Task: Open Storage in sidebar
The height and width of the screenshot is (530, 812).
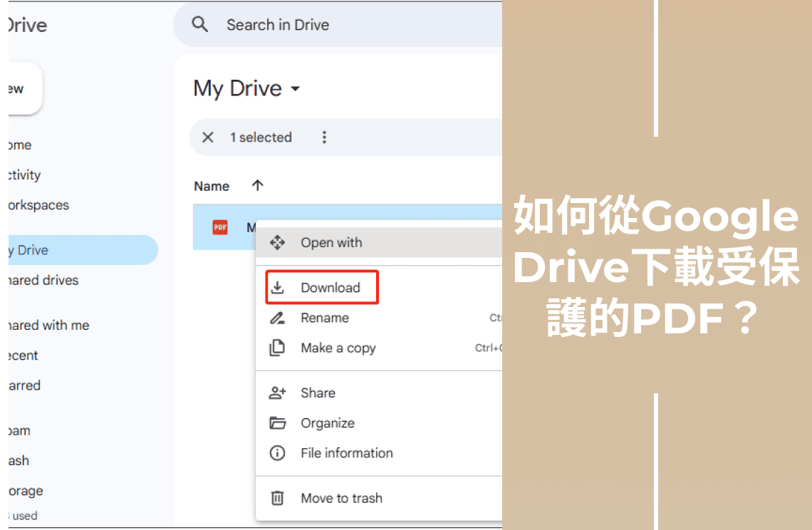Action: 26,491
